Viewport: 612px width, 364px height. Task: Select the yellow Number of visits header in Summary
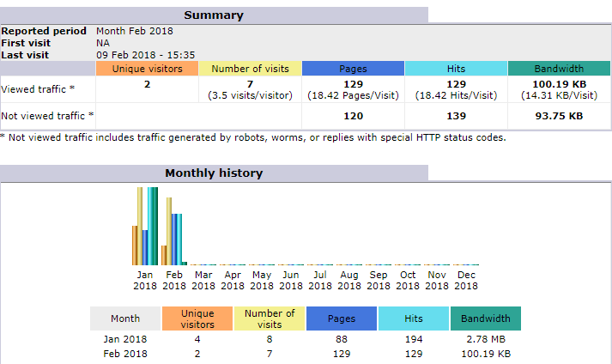pyautogui.click(x=250, y=69)
